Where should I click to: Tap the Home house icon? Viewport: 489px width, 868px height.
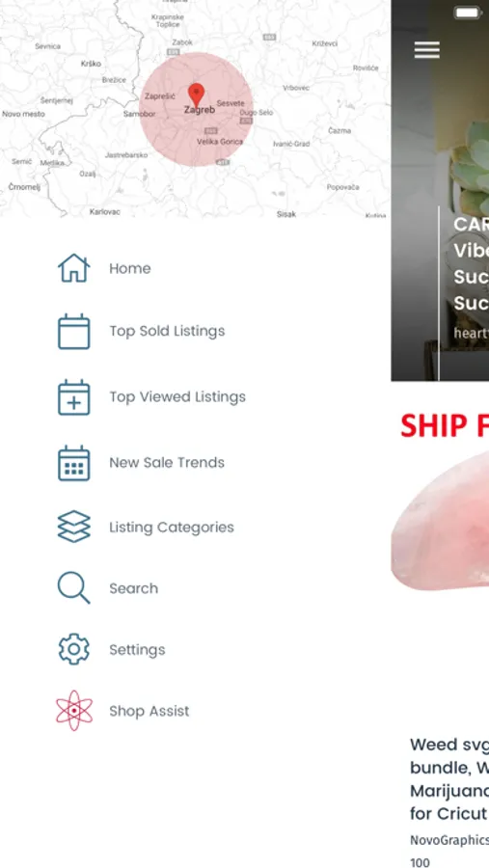(x=74, y=268)
